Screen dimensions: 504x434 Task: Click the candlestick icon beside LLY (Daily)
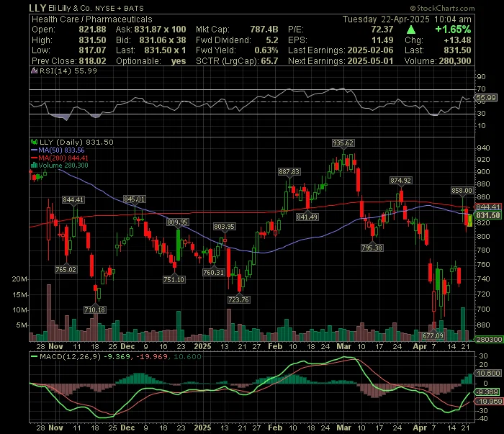[34, 142]
